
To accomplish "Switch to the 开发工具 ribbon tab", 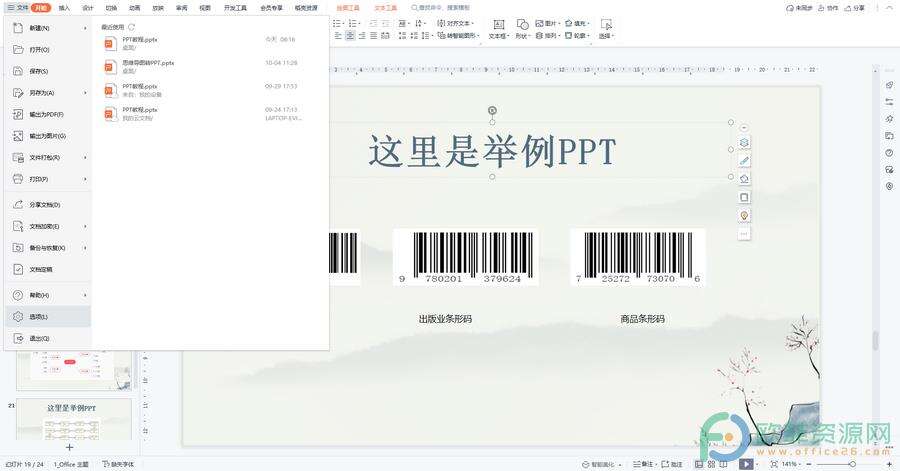I will [235, 8].
